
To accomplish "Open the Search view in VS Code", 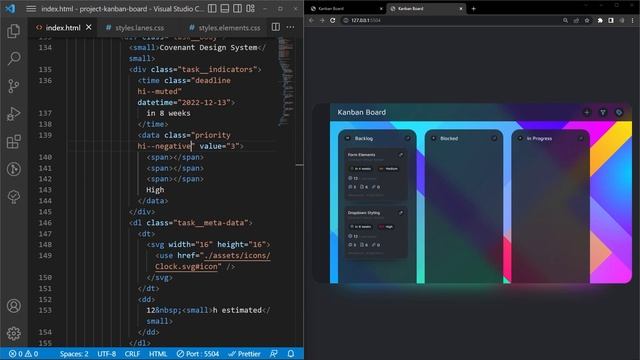I will [x=13, y=58].
